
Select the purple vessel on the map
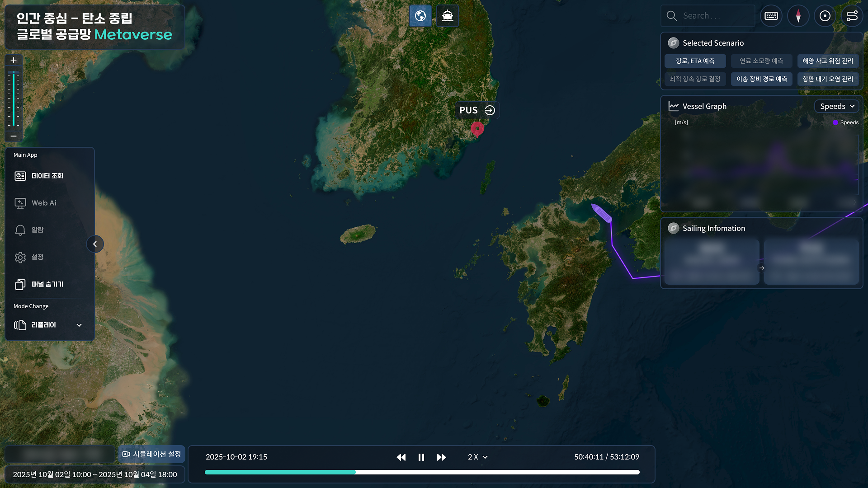click(602, 213)
